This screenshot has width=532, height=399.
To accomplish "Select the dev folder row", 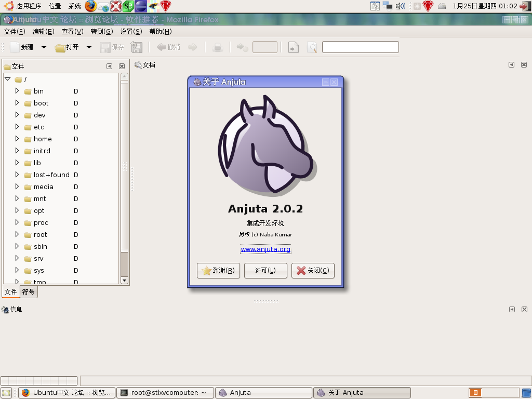I will pos(61,115).
